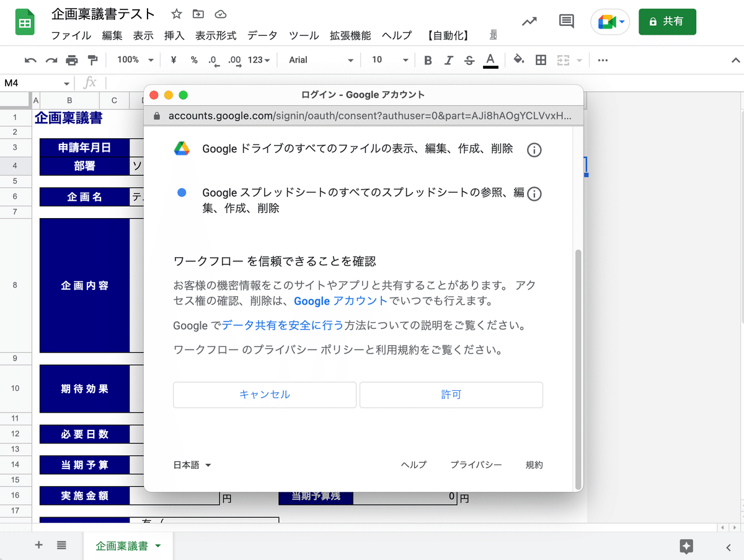The image size is (744, 560).
Task: Print the spreadsheet via printer icon
Action: (72, 60)
